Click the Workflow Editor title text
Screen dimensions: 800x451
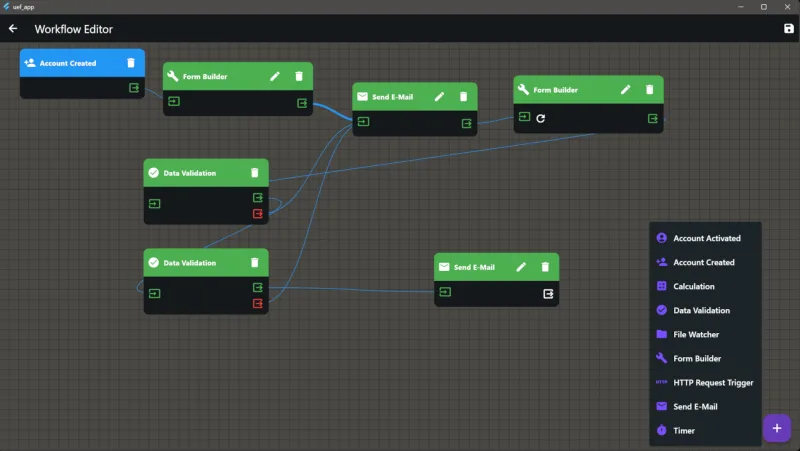click(73, 29)
